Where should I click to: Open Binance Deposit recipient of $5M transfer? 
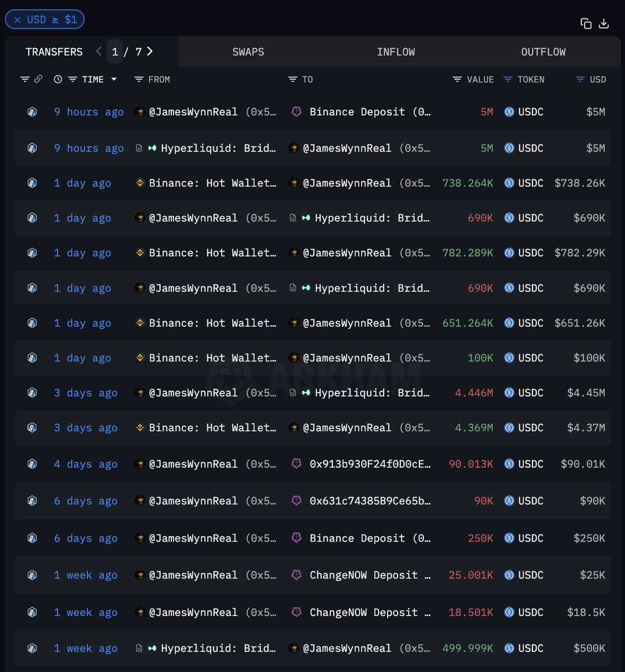(x=370, y=112)
